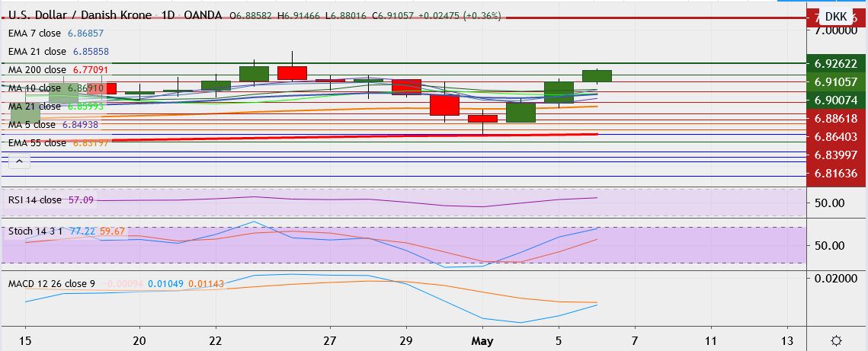Select the MA 200 close indicator legend

[x=37, y=70]
